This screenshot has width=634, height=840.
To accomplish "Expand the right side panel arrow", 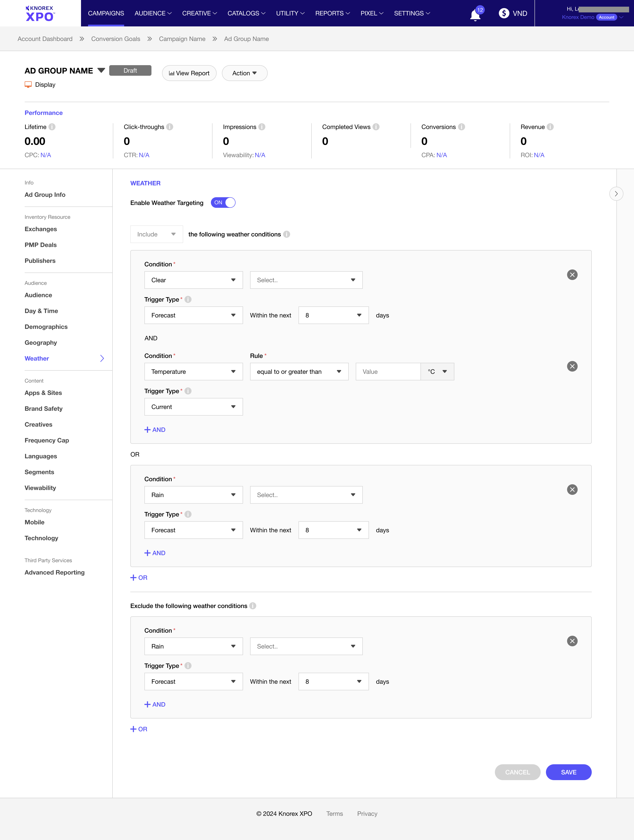I will [616, 194].
